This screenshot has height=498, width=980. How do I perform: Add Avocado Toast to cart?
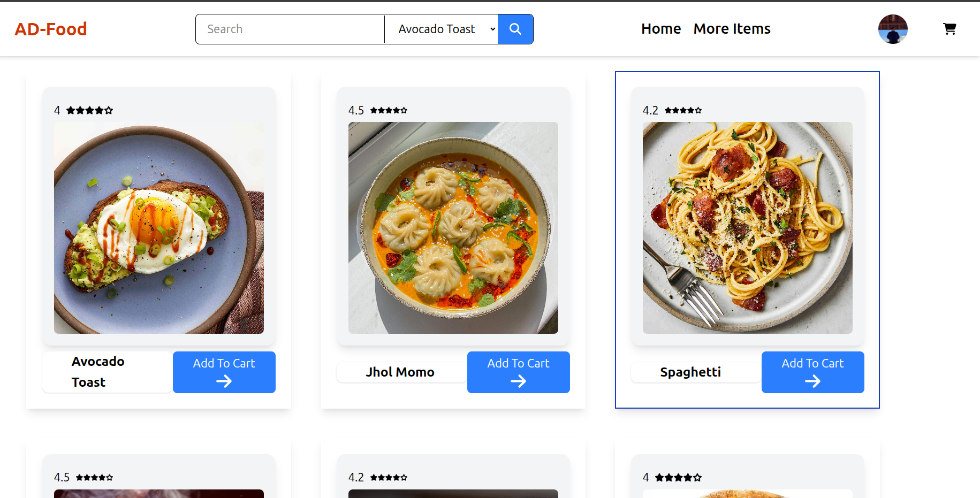click(224, 372)
